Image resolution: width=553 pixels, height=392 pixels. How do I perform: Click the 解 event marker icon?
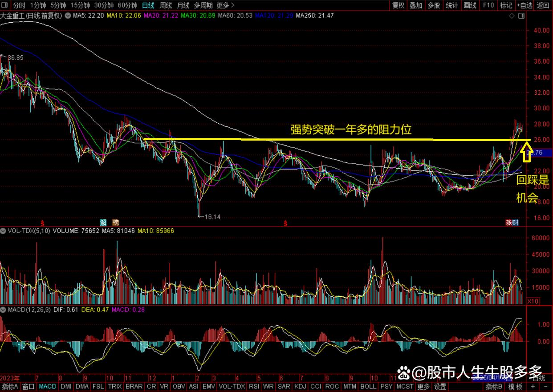pyautogui.click(x=103, y=222)
